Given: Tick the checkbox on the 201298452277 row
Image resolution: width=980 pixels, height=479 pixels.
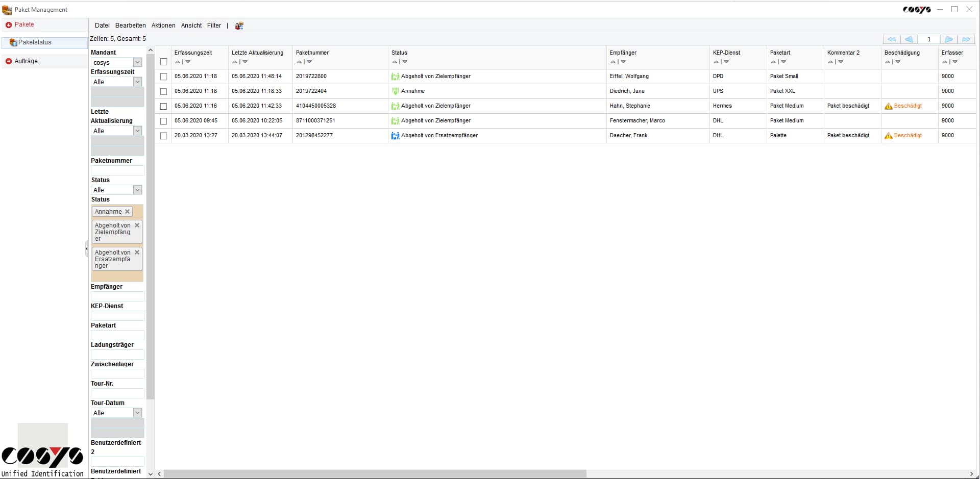Looking at the screenshot, I should pos(163,136).
